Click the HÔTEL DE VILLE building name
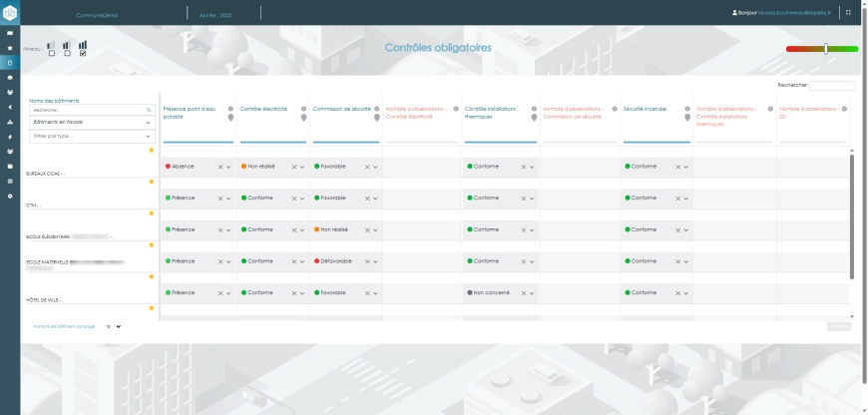Screen dimensions: 868x415 click(x=44, y=300)
